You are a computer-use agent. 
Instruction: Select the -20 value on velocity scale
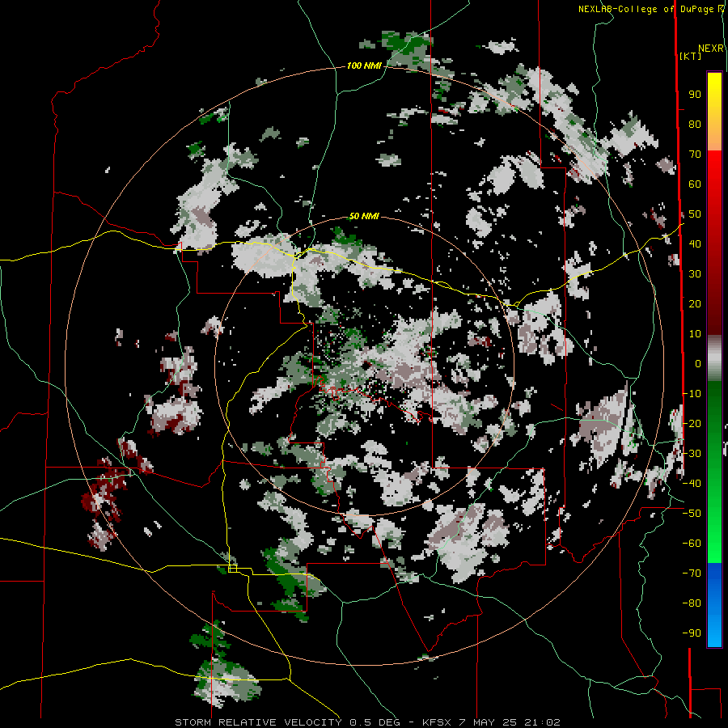point(692,423)
